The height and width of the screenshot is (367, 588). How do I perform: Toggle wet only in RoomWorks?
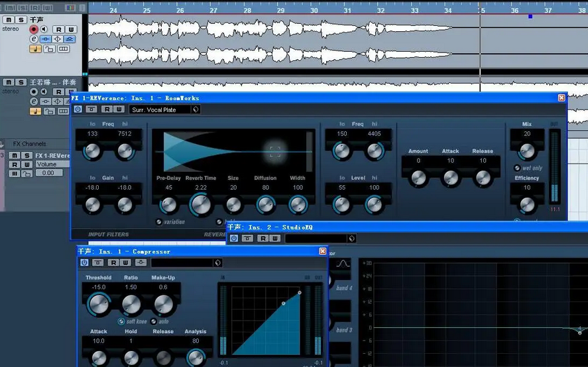517,168
